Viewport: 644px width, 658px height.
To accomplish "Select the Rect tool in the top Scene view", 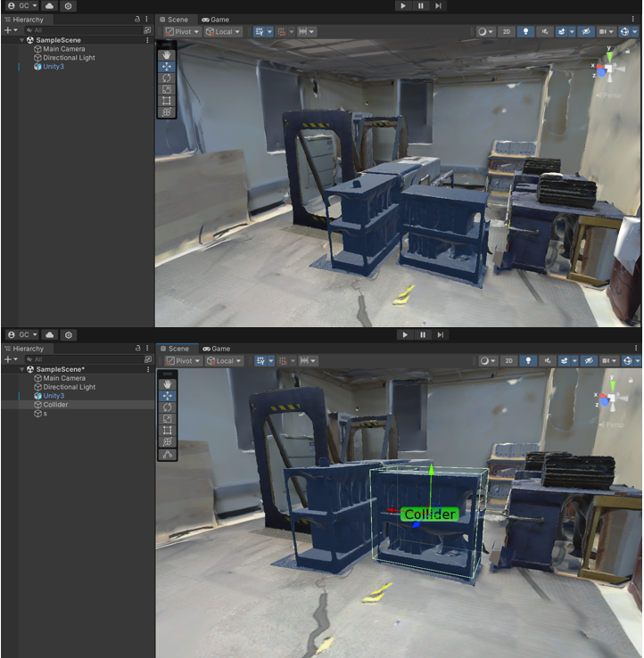I will point(167,101).
